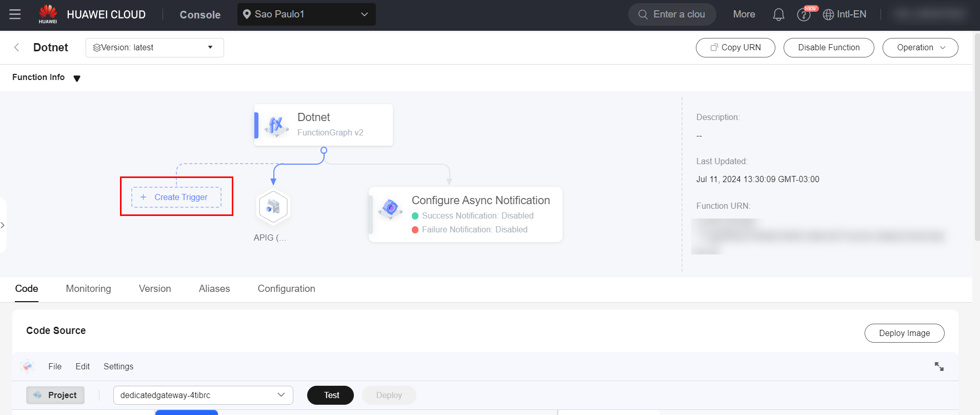Expand the Operation dropdown button
This screenshot has height=415, width=980.
pyautogui.click(x=920, y=48)
